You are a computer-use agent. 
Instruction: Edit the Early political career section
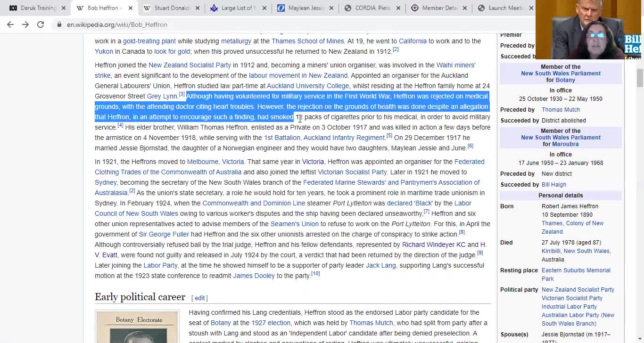tap(199, 298)
